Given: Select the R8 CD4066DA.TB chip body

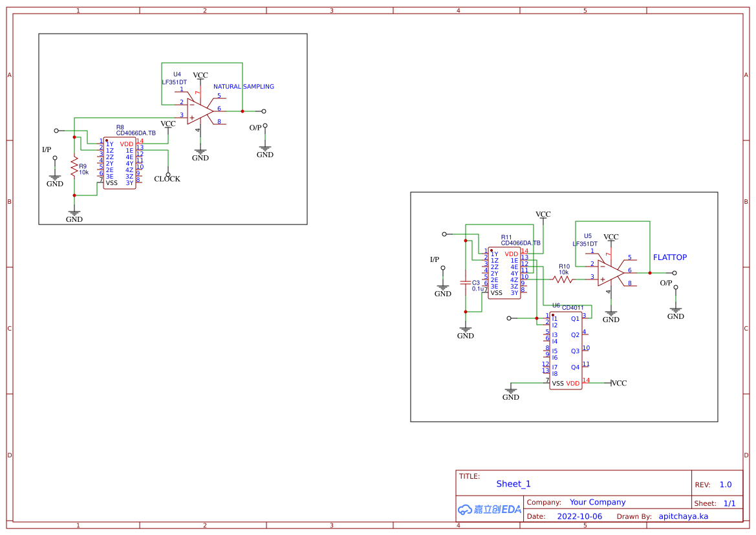Looking at the screenshot, I should (120, 163).
